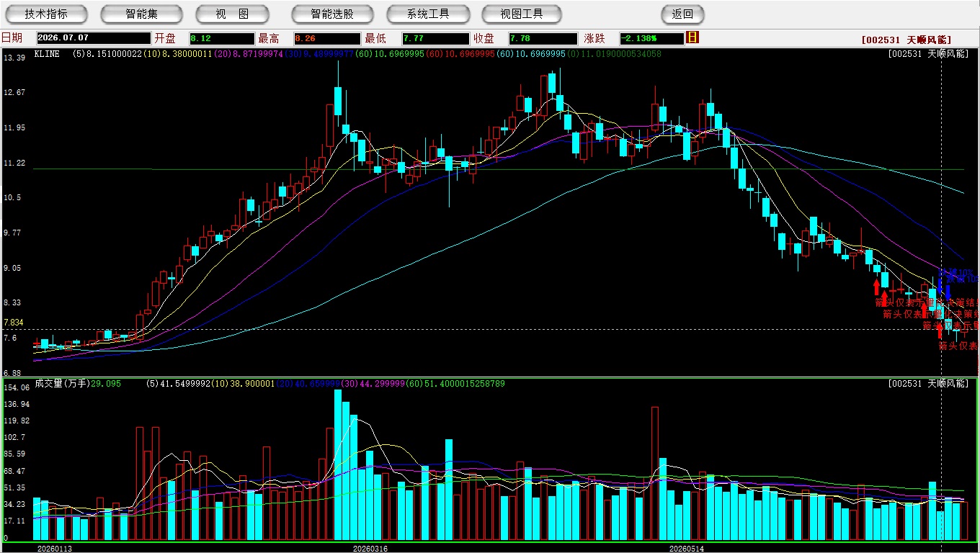
Task: Click the 收盘 value field 7.78
Action: [x=543, y=38]
